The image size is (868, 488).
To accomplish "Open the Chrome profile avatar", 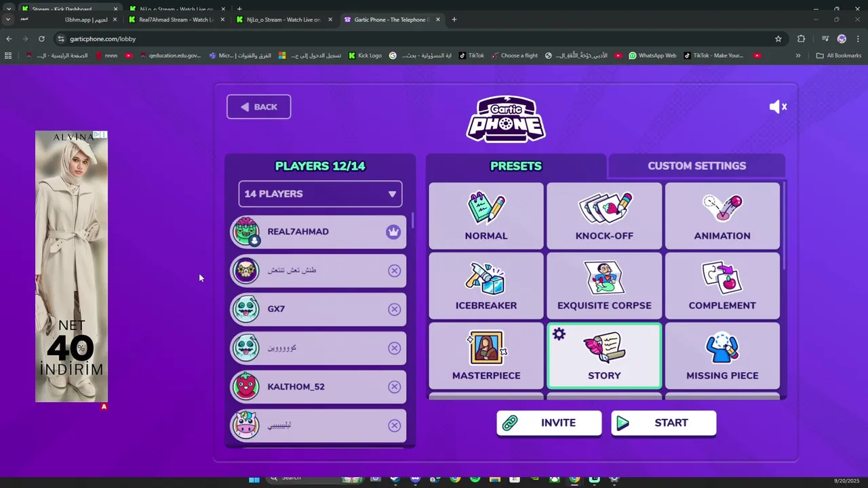I will pos(842,39).
